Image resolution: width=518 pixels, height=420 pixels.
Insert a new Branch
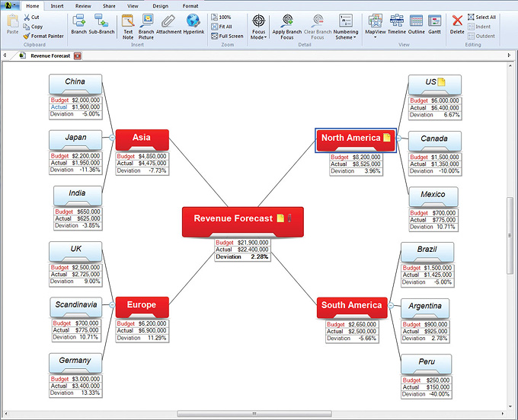[x=79, y=24]
